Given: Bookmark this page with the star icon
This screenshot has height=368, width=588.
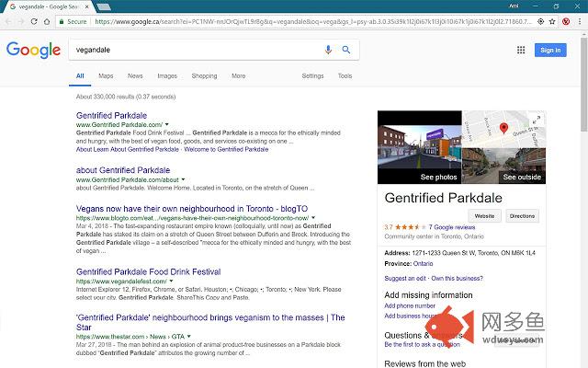Looking at the screenshot, I should [552, 21].
